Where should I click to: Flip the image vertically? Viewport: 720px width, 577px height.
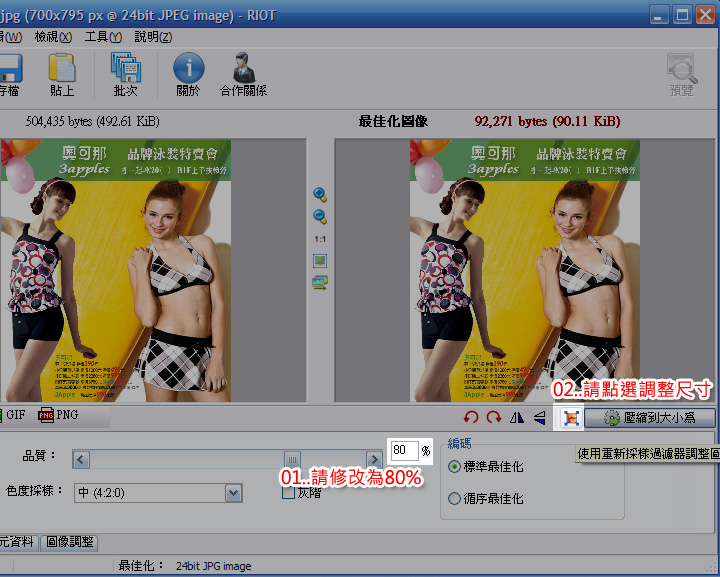540,417
